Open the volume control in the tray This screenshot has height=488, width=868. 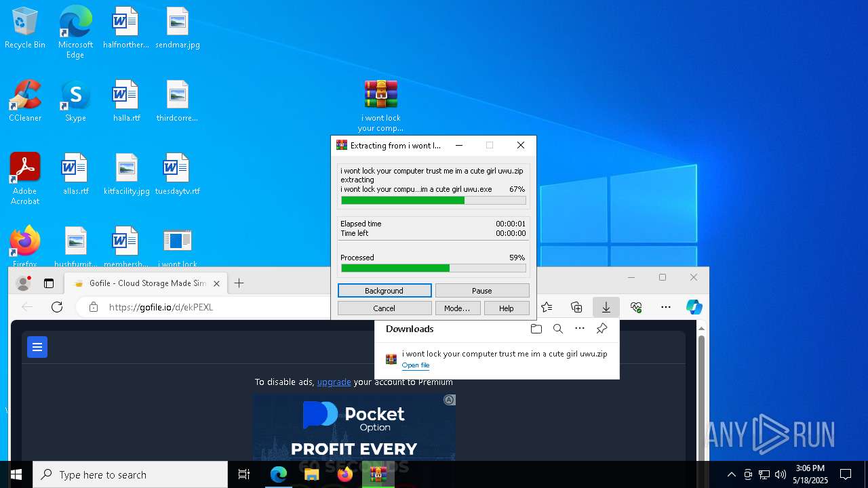coord(781,474)
